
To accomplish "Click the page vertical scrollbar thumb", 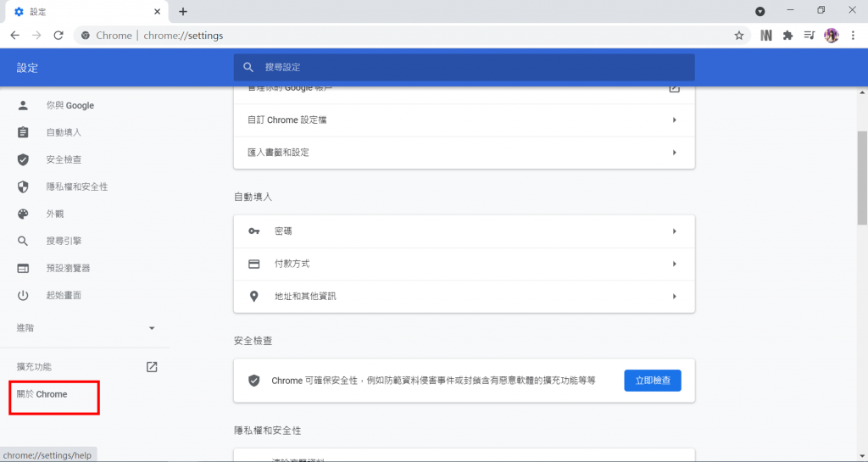I will click(862, 178).
